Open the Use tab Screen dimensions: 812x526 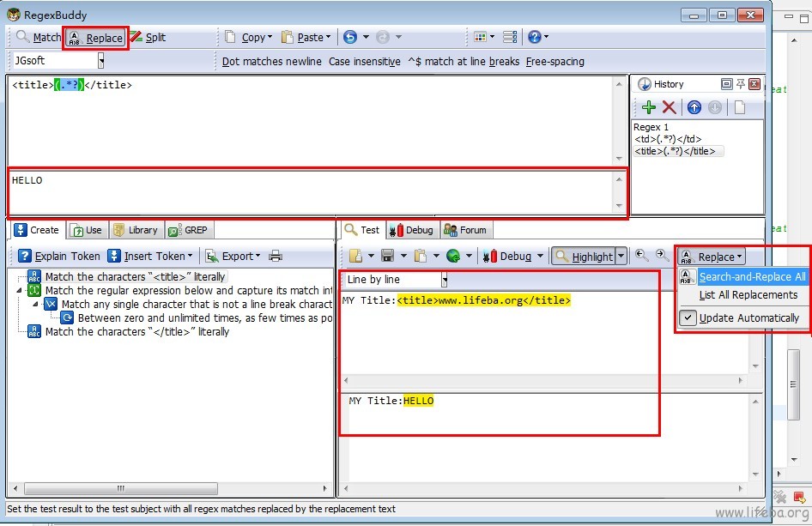click(x=87, y=230)
